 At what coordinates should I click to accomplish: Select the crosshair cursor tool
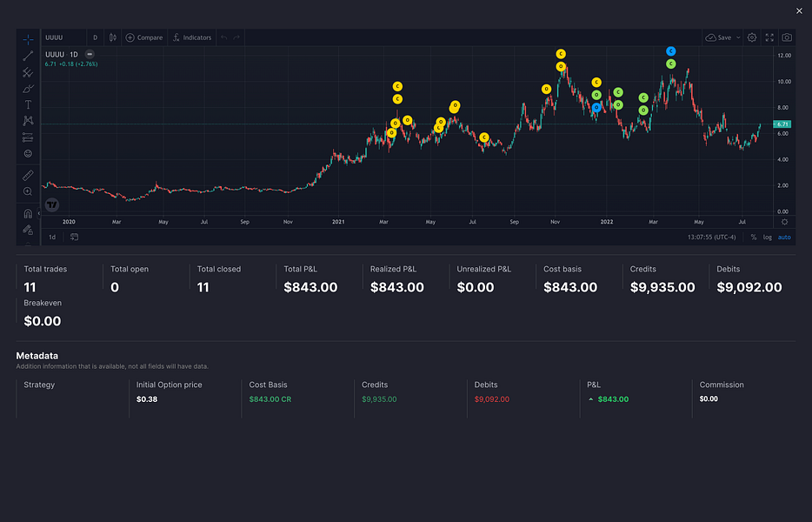tap(27, 38)
